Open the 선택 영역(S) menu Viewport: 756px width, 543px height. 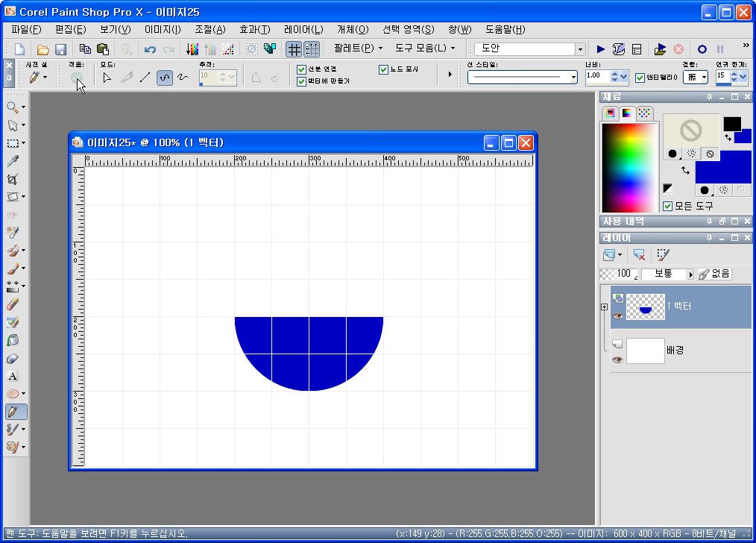(409, 29)
